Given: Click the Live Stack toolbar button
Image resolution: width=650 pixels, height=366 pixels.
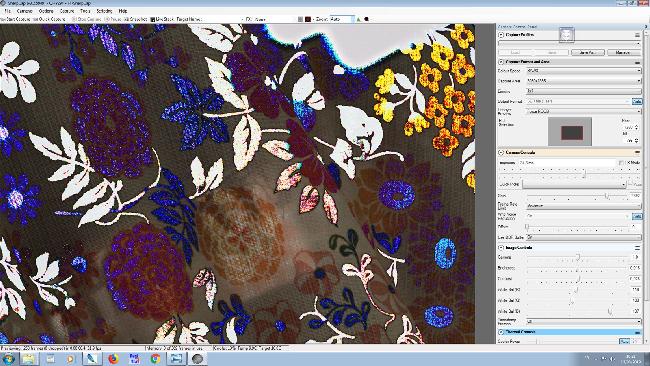Looking at the screenshot, I should pos(162,19).
